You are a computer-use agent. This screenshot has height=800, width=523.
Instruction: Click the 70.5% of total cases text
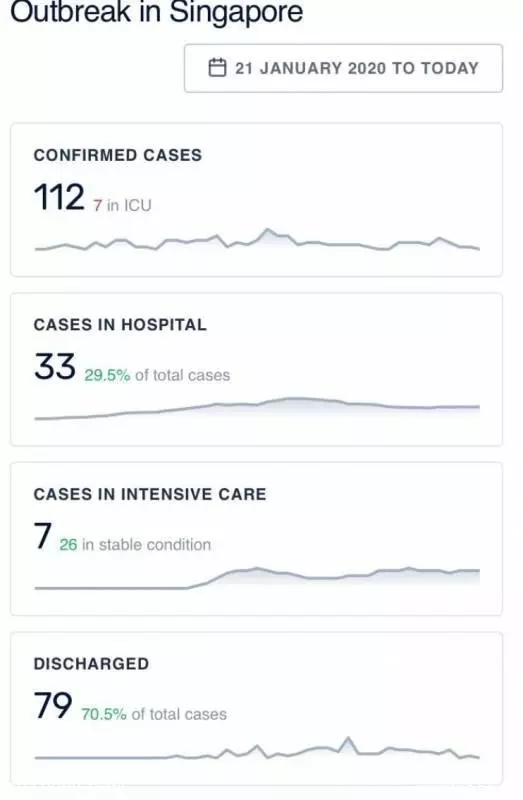[154, 714]
